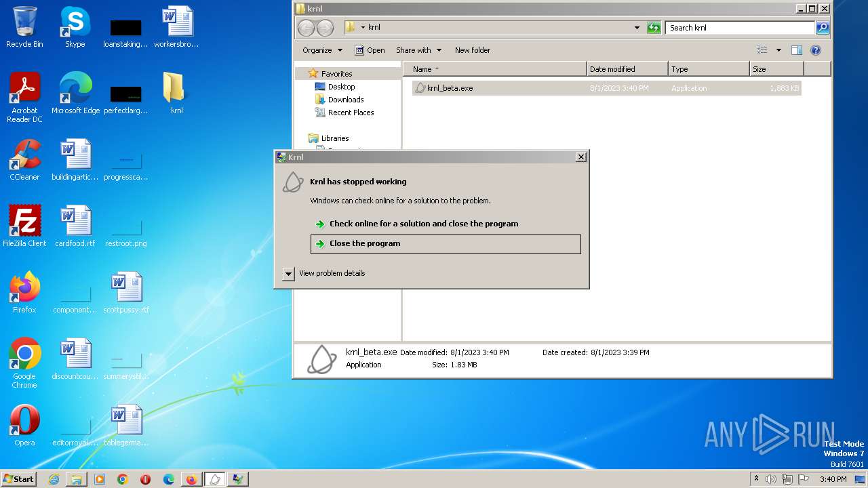Launch CCleaner from the desktop
This screenshot has height=488, width=868.
24,160
